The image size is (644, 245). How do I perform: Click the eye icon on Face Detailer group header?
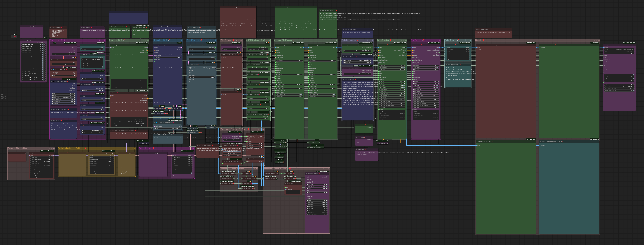(x=406, y=40)
